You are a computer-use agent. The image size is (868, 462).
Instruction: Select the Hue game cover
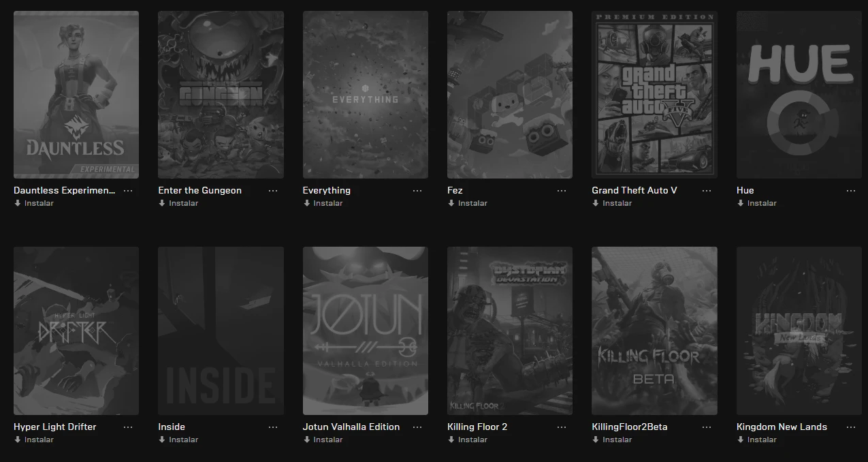coord(799,95)
